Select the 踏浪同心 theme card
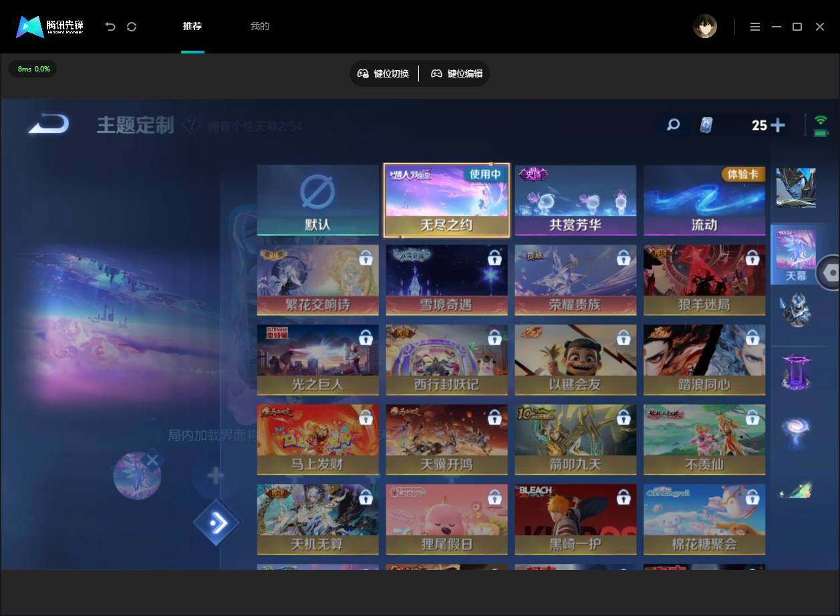This screenshot has height=616, width=840. (704, 360)
